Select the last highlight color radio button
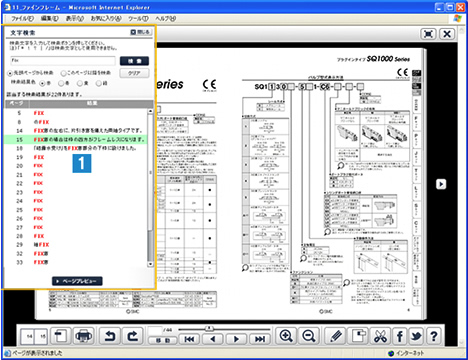468x360 pixels. coord(99,83)
